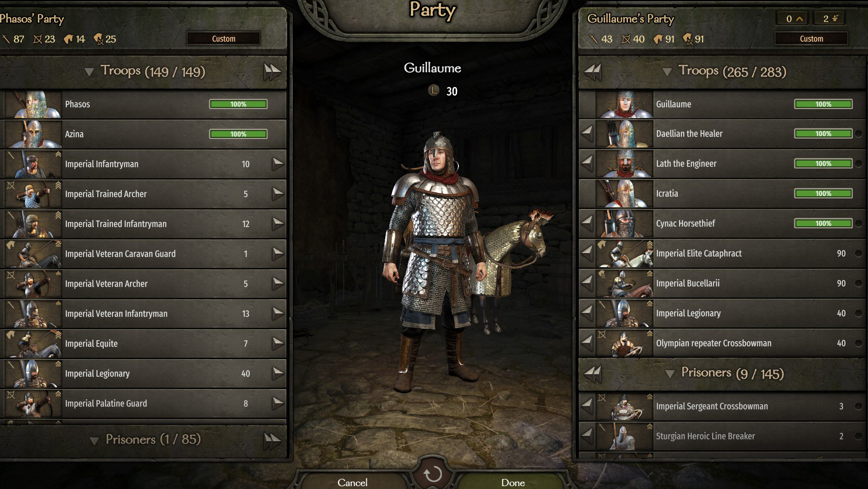Toggle lock dot on Lath the Engineer
868x489 pixels.
click(x=858, y=163)
